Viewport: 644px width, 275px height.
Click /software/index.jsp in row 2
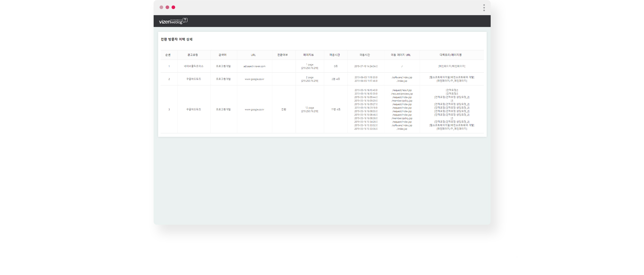pyautogui.click(x=402, y=77)
